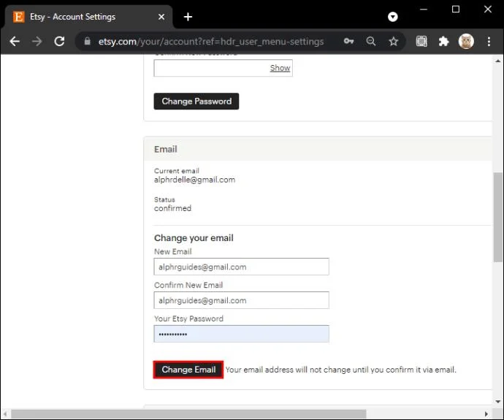Submit with the Change Email button
Viewport: 504px width, 420px height.
point(188,370)
